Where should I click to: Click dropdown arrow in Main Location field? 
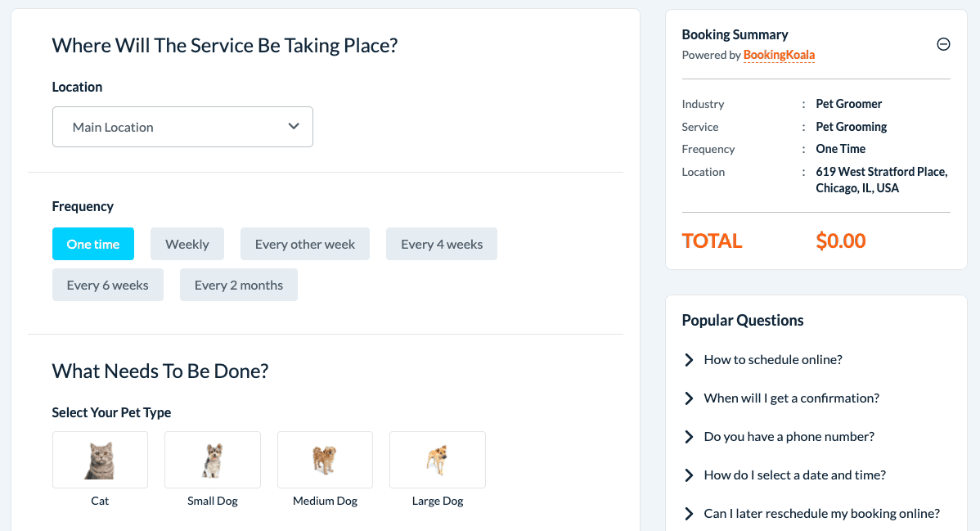[294, 127]
